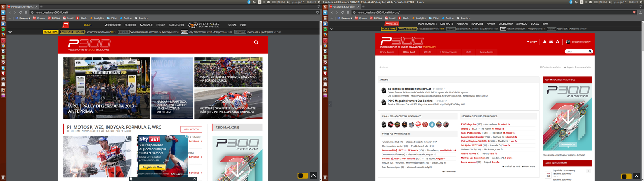644x181 pixels.
Task: Expand the Crea dropdown in forum header
Action: tap(532, 42)
